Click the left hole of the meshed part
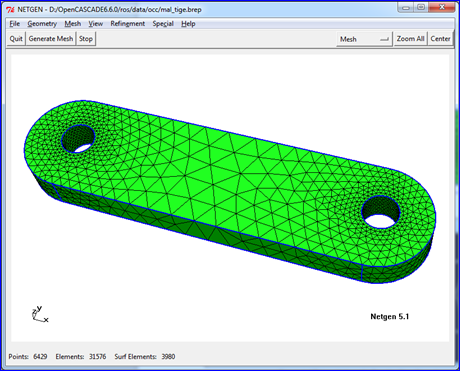This screenshot has height=371, width=460. [79, 139]
